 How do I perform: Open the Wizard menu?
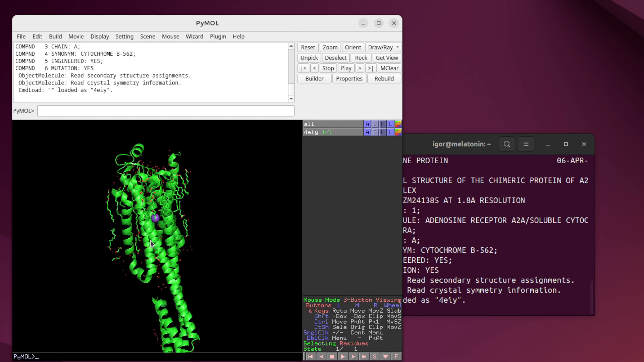(x=194, y=36)
